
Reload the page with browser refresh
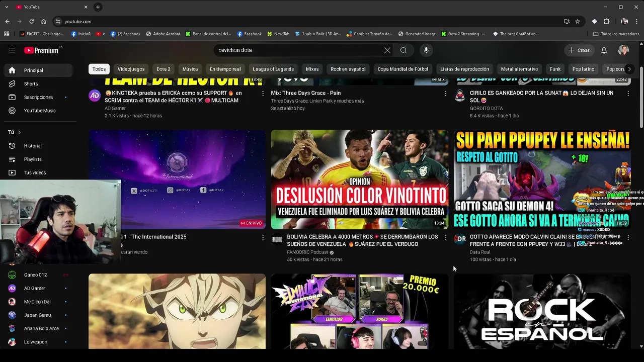click(x=31, y=22)
